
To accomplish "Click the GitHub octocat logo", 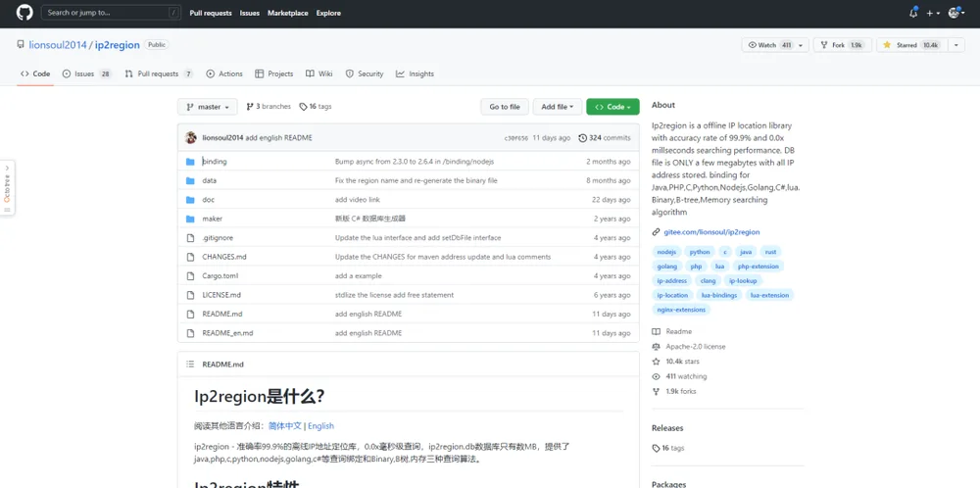I will click(x=24, y=13).
